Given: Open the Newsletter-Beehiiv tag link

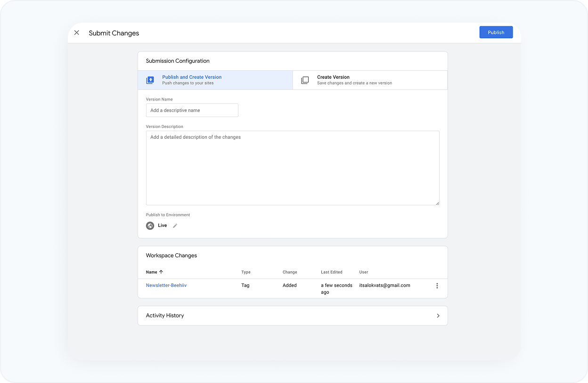Looking at the screenshot, I should (x=166, y=285).
